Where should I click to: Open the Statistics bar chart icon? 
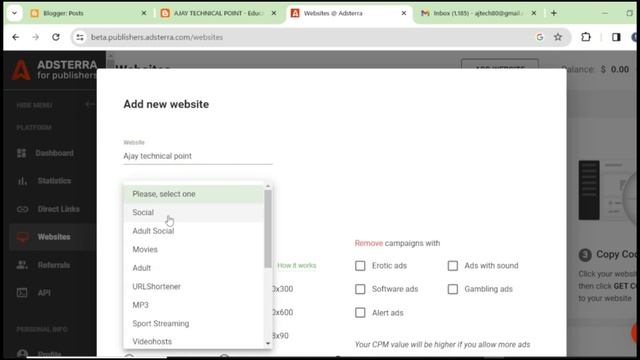pyautogui.click(x=22, y=181)
